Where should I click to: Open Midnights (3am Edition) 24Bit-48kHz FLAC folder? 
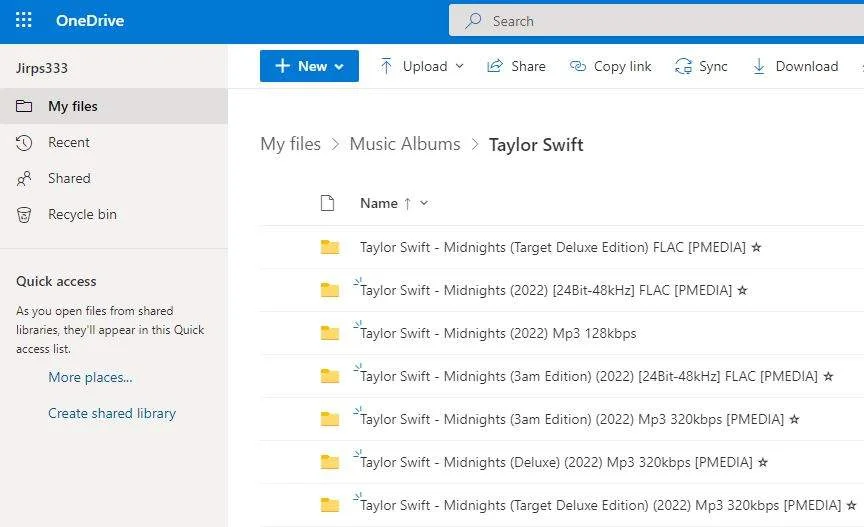tap(589, 377)
